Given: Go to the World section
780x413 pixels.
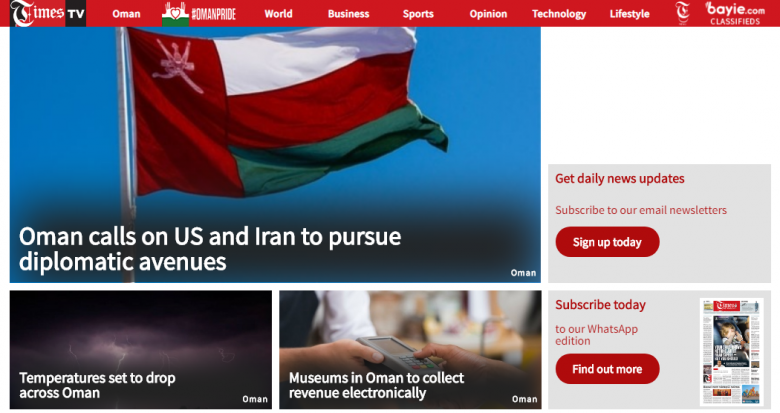Looking at the screenshot, I should tap(278, 14).
